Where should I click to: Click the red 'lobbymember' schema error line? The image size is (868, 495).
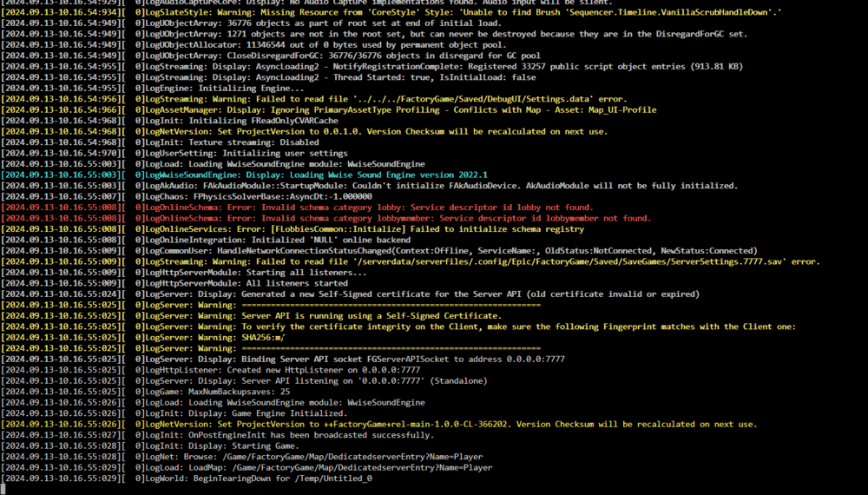(326, 218)
